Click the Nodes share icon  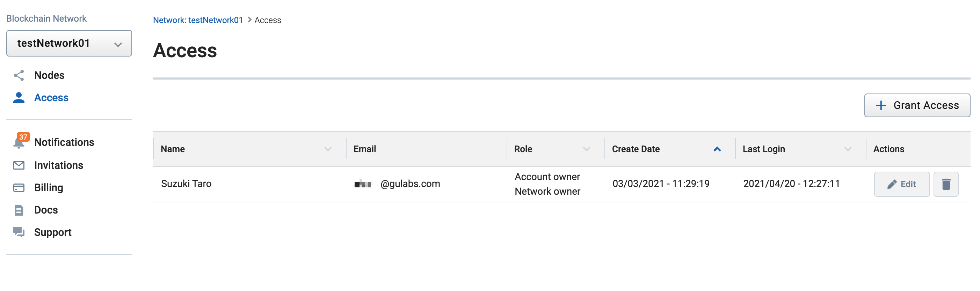pos(19,75)
